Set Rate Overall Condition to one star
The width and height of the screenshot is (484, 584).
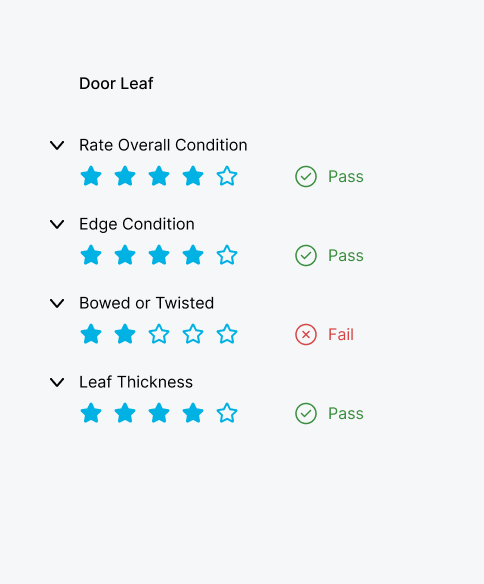[x=91, y=176]
